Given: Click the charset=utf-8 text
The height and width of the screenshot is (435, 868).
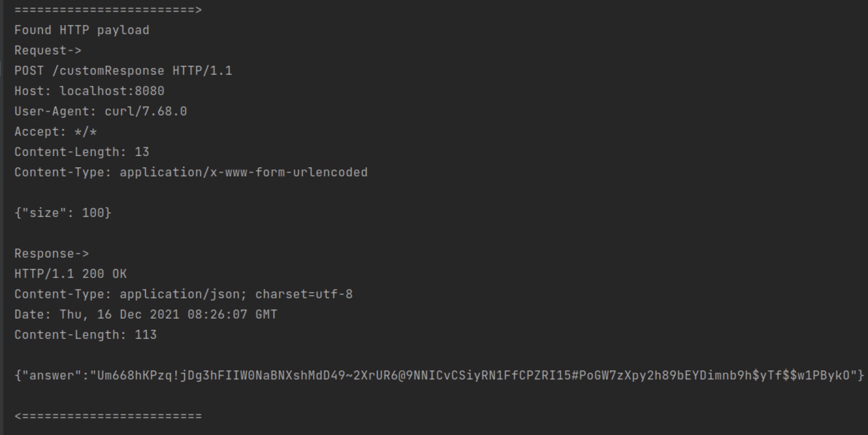Looking at the screenshot, I should click(x=303, y=294).
